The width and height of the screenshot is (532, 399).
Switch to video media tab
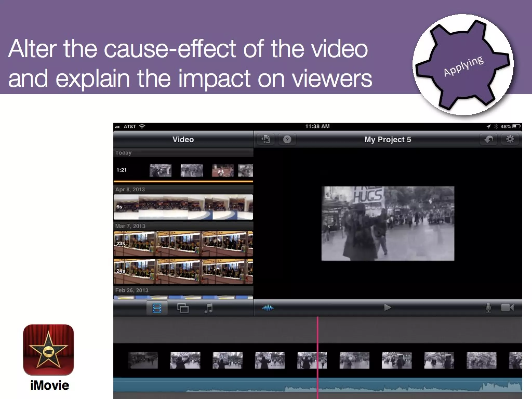[157, 308]
